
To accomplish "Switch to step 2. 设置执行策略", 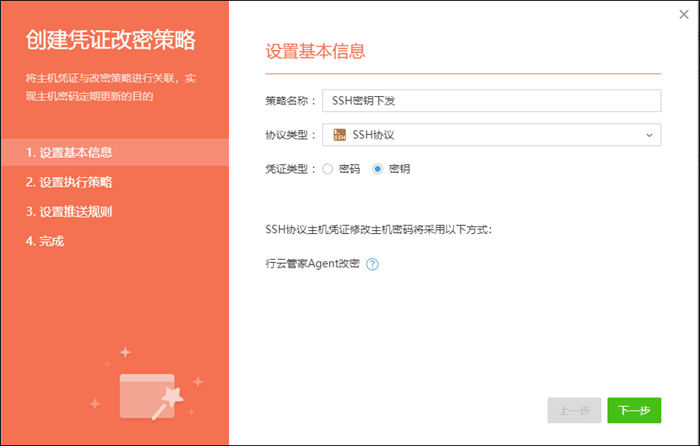I will coord(70,182).
